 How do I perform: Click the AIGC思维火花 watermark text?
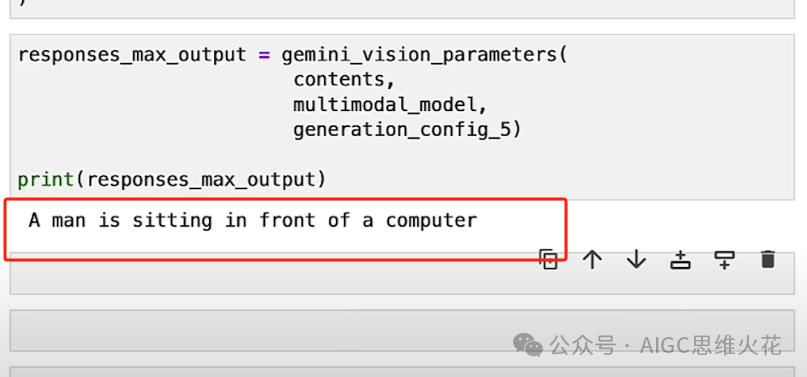click(710, 345)
